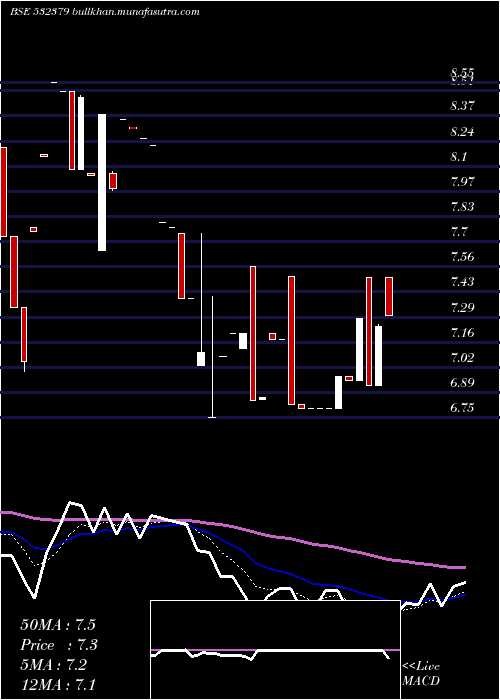
Task: Click the tall white candle near 8.37 level
Action: click(x=102, y=183)
